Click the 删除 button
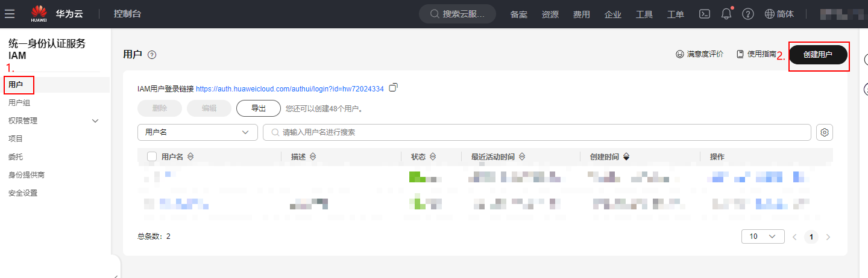Image resolution: width=868 pixels, height=278 pixels. (x=160, y=108)
